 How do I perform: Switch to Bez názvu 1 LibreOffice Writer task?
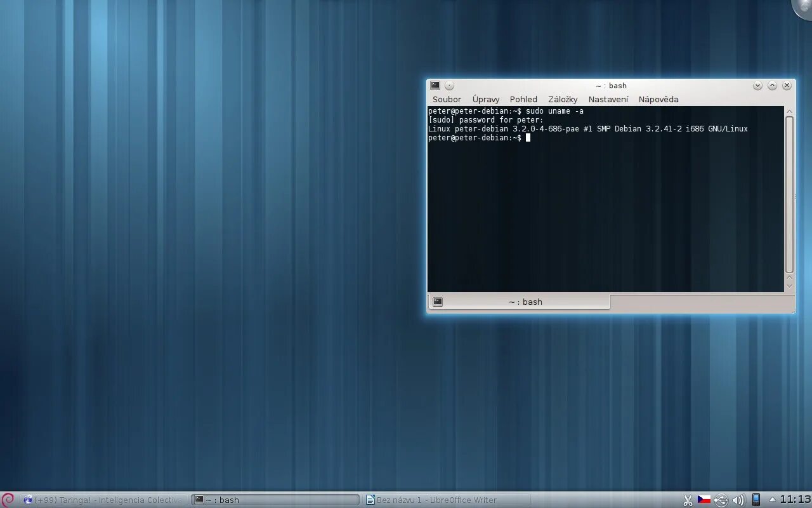[x=447, y=500]
